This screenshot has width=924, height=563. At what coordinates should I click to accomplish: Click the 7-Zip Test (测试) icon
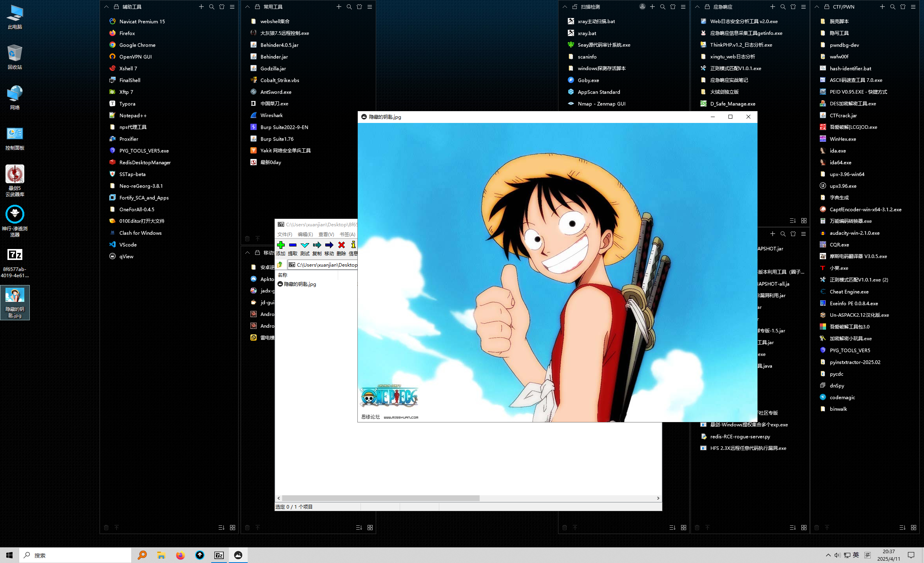305,245
